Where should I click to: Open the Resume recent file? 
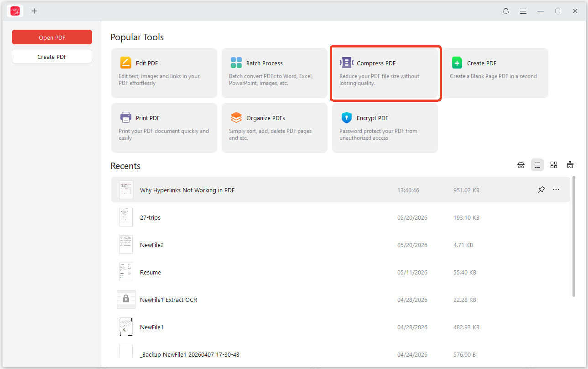coord(341,272)
